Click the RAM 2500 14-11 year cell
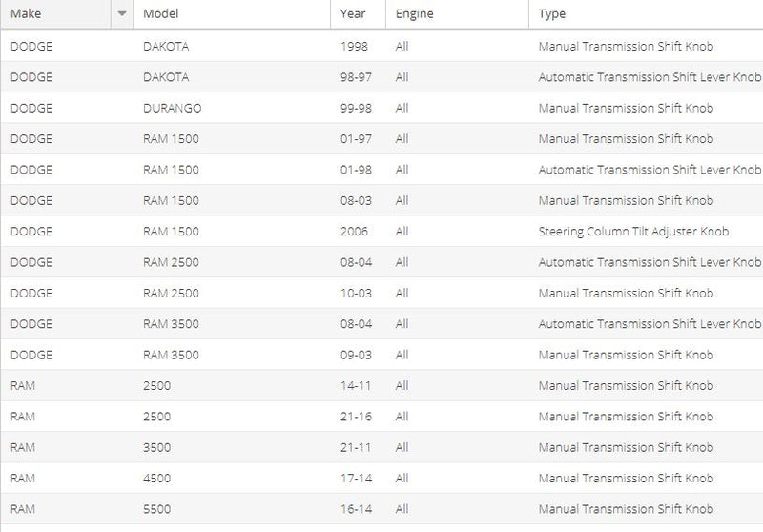Image resolution: width=763 pixels, height=532 pixels. (x=355, y=385)
